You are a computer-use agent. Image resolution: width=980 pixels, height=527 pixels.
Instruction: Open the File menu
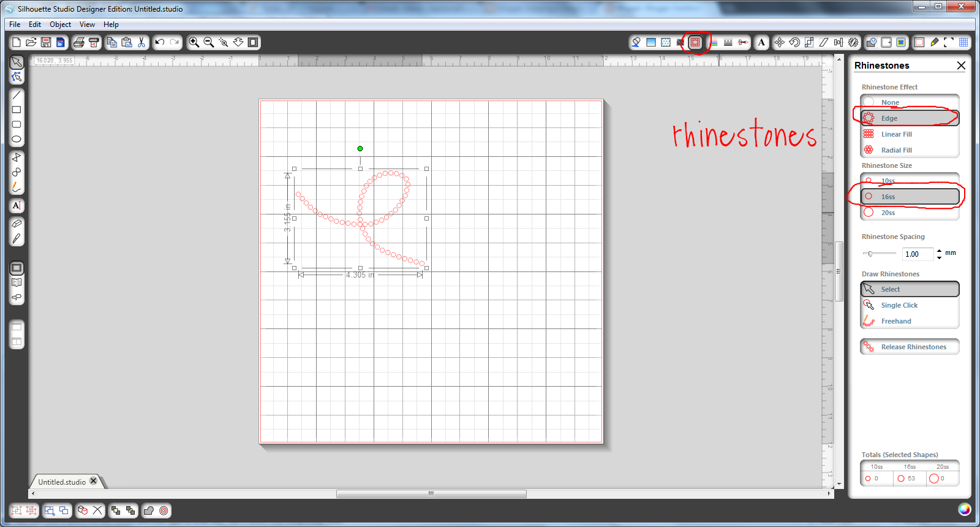tap(15, 25)
